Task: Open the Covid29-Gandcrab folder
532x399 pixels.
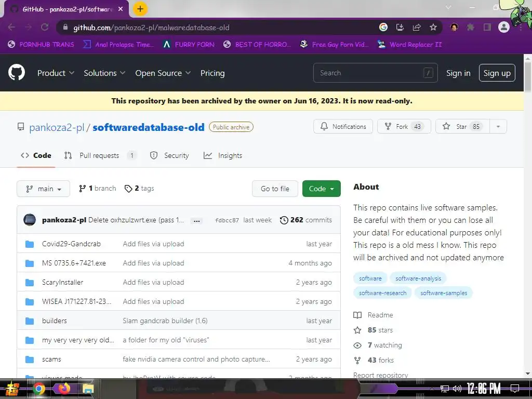Action: [71, 244]
